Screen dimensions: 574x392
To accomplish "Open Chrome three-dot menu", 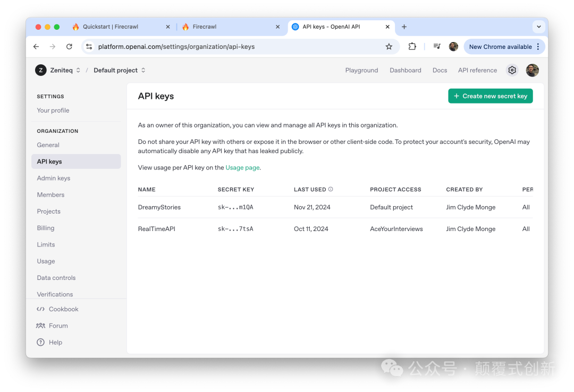I will [x=538, y=47].
